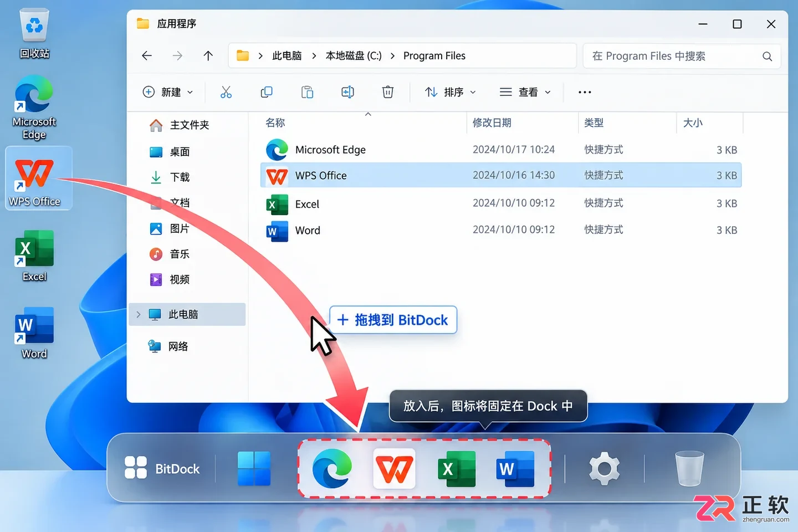This screenshot has width=798, height=532.
Task: Rename the selected file via toolbar icon
Action: 347,92
